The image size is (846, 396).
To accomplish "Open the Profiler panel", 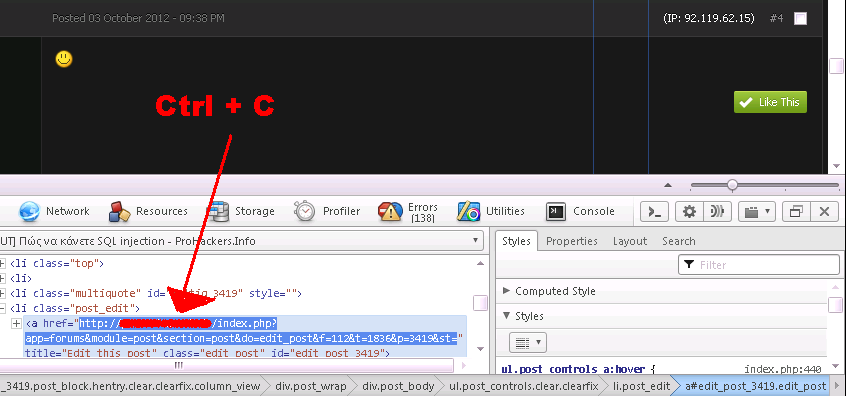I will [327, 211].
